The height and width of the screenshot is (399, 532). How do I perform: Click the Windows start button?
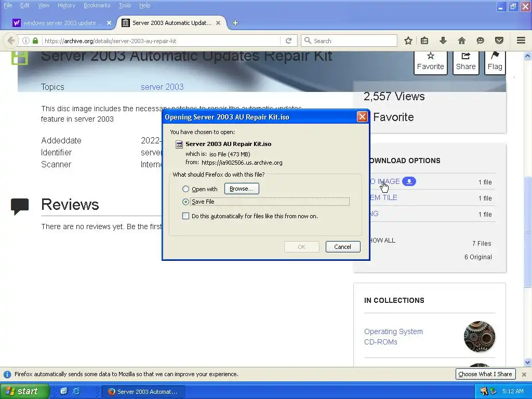tap(24, 391)
